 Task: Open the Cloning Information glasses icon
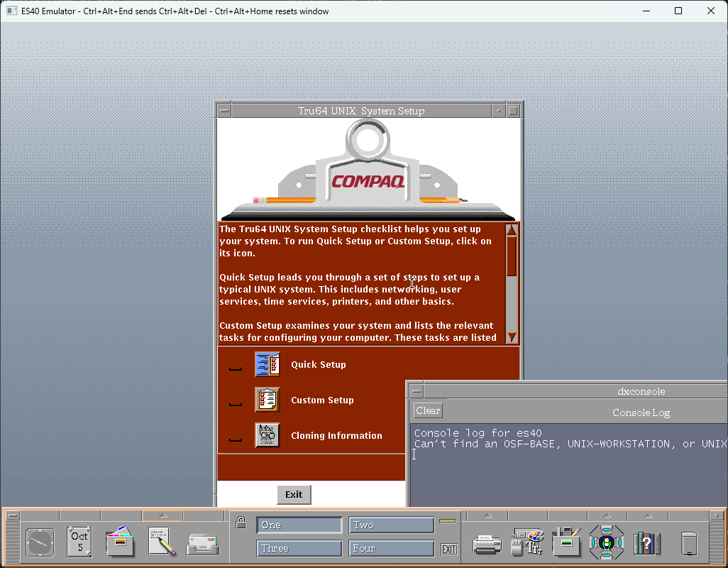click(x=268, y=435)
